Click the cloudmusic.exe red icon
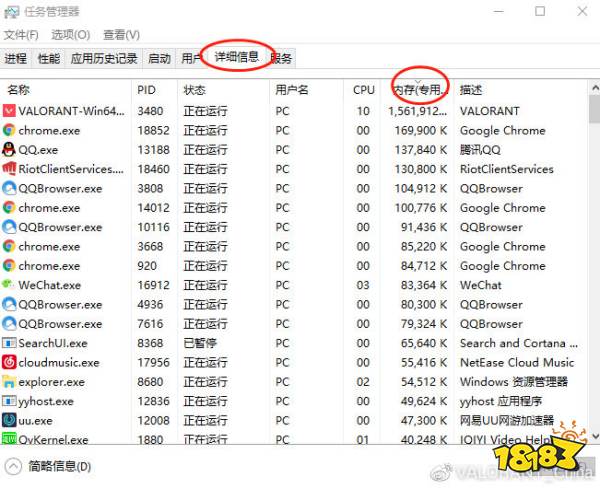The image size is (600, 489). [x=9, y=362]
